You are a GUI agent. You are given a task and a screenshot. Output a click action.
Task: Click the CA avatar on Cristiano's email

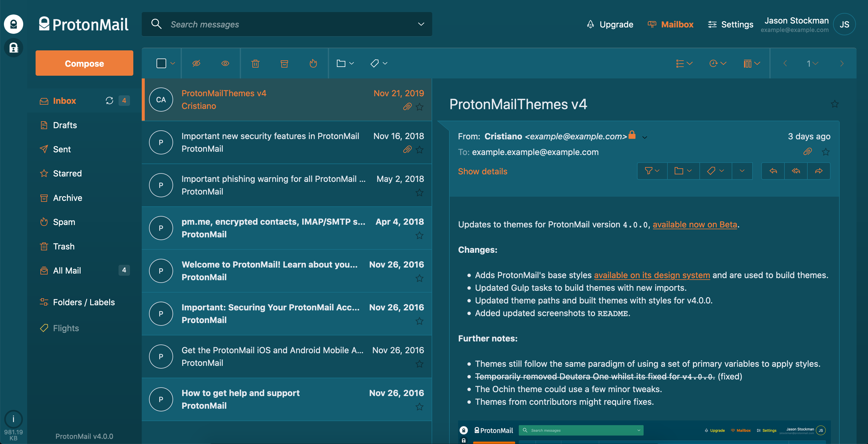pyautogui.click(x=161, y=100)
